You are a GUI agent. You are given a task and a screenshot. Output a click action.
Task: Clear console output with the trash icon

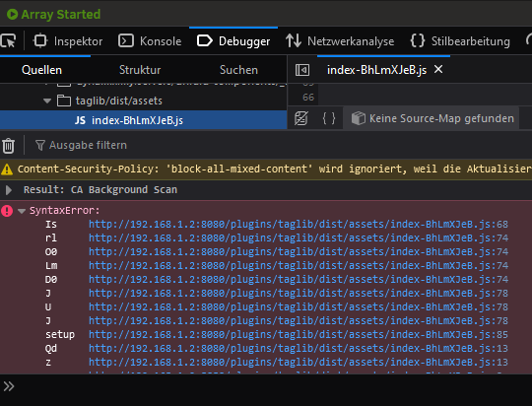[x=8, y=146]
